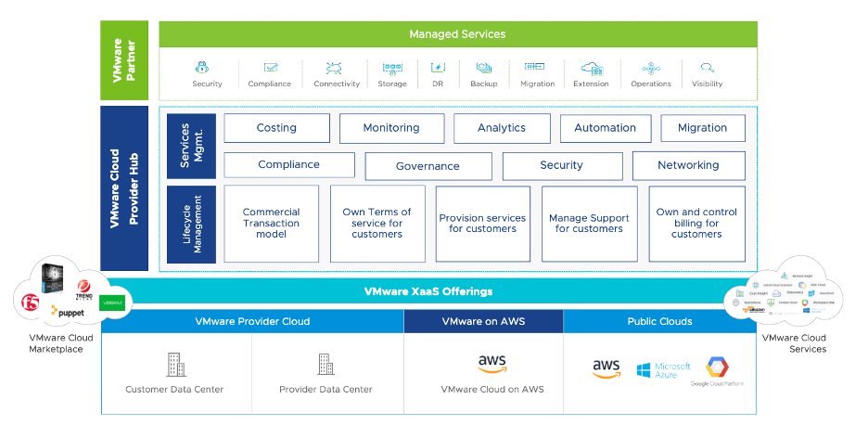
Task: Select the Migration box in Services Mgmt.
Action: (x=703, y=128)
